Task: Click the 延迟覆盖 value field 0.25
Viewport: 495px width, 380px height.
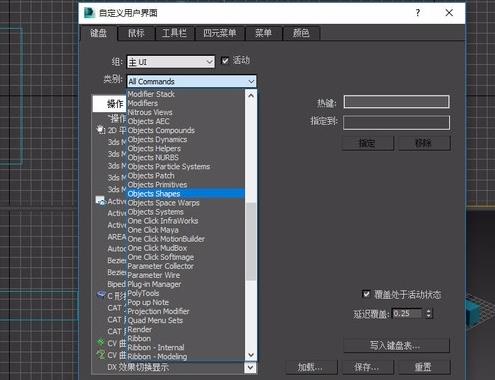Action: 408,313
